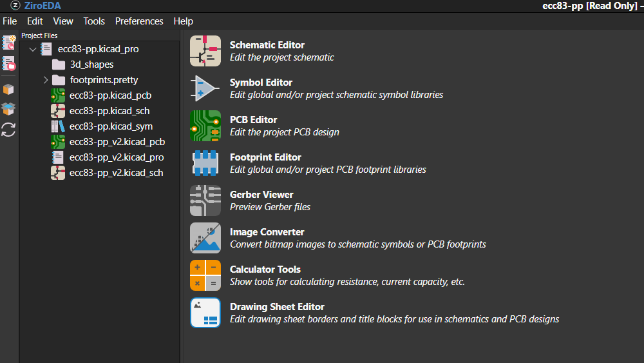Click the ecc83-pp_v2.kicad_pro file icon
Image resolution: width=644 pixels, height=363 pixels.
[x=58, y=157]
